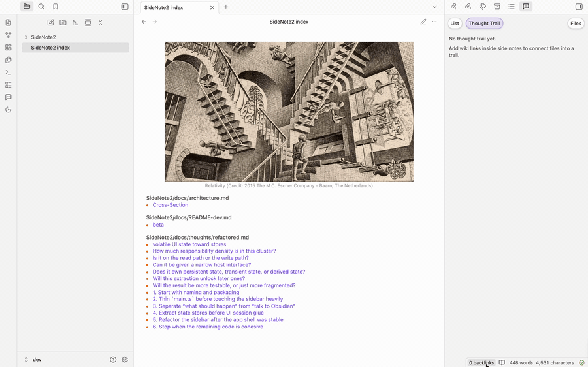Open the Cross-Section link
Screen dimensions: 588x367
click(171, 205)
